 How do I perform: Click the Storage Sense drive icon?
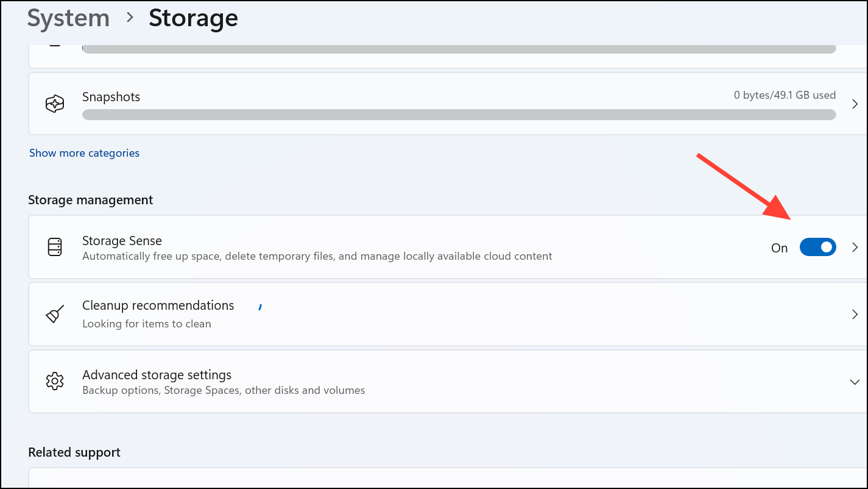(x=55, y=247)
